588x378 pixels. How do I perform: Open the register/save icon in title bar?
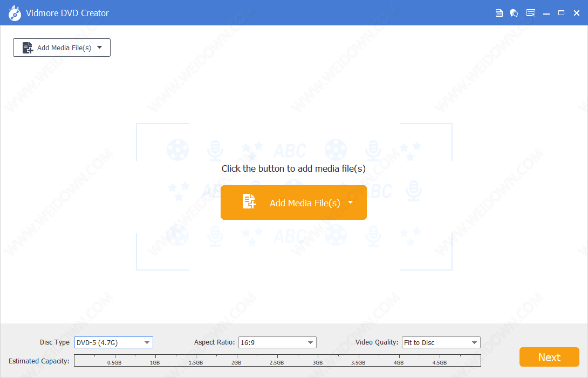[499, 13]
